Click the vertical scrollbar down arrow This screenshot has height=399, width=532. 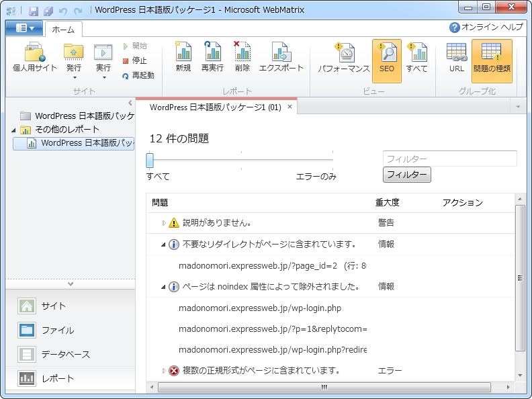click(x=520, y=375)
